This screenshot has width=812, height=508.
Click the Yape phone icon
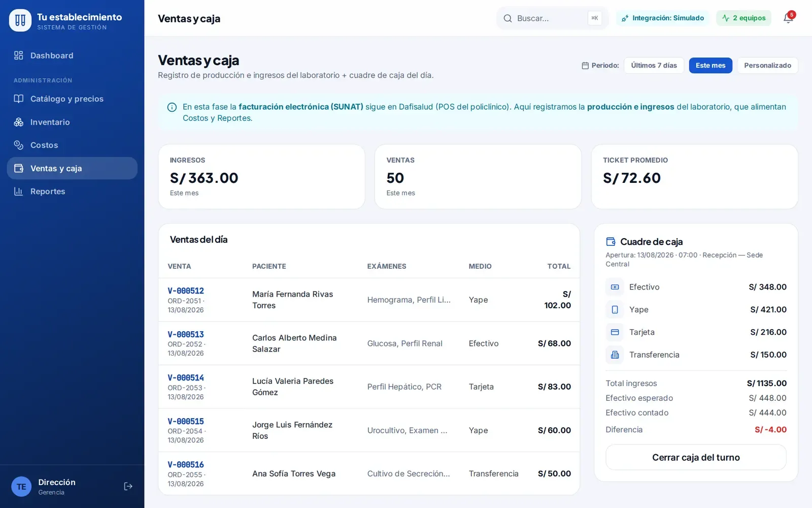pos(615,309)
